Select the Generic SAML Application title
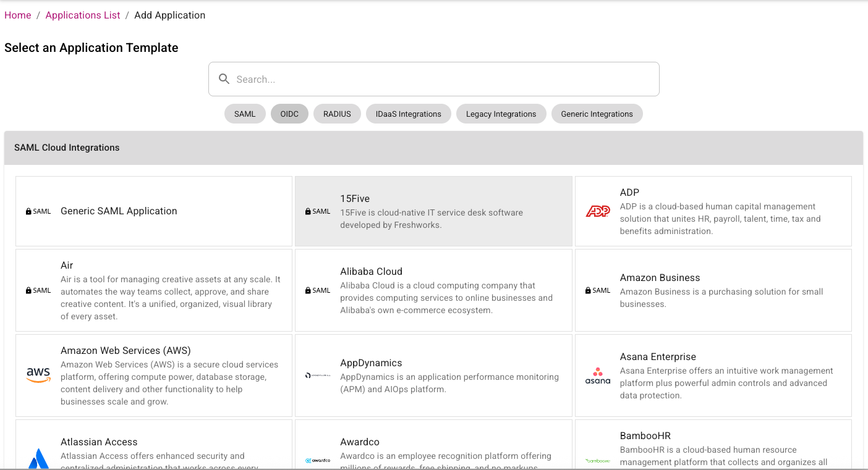868x470 pixels. (119, 211)
